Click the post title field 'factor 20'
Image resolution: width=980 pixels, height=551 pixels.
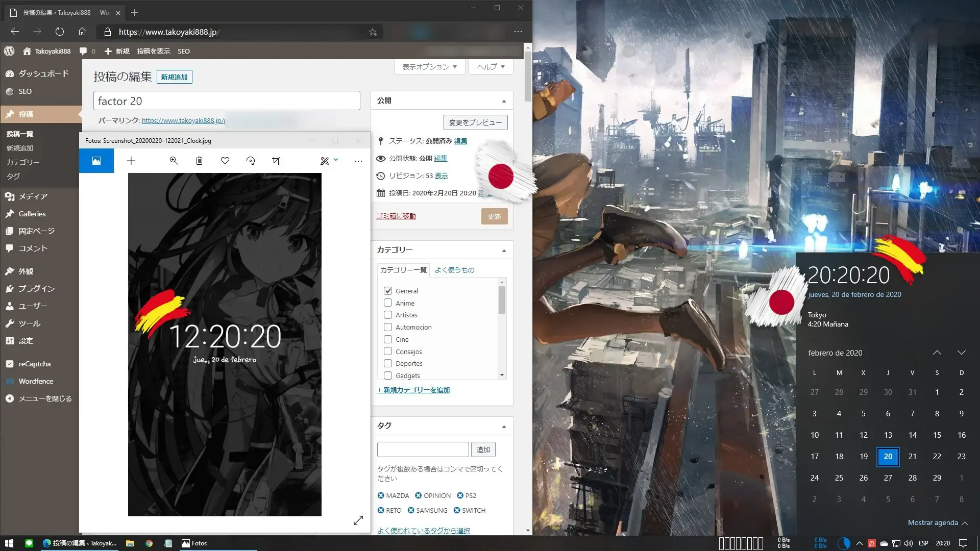[227, 101]
